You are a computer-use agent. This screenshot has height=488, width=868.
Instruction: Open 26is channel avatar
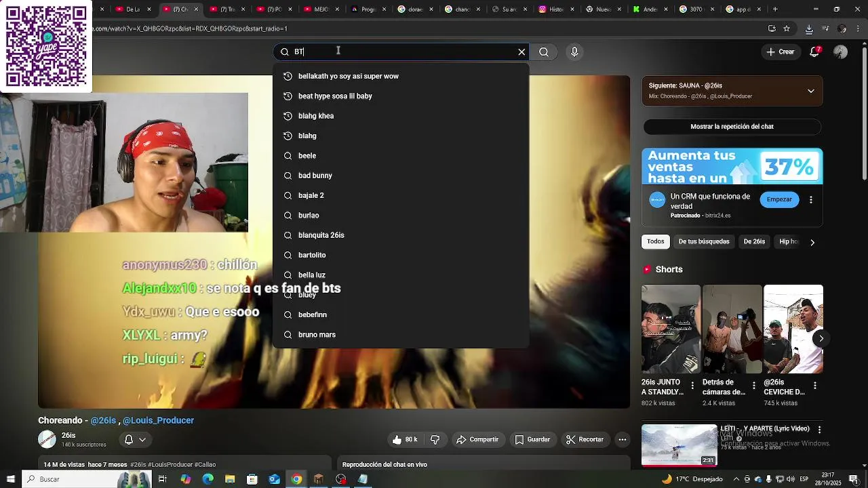click(x=47, y=439)
